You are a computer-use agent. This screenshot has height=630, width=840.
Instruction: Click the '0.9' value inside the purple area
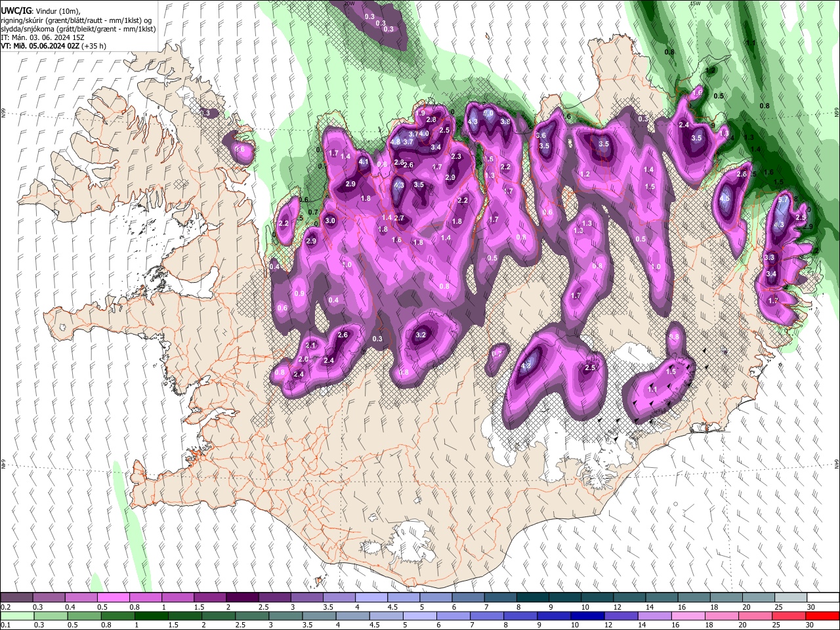299,293
